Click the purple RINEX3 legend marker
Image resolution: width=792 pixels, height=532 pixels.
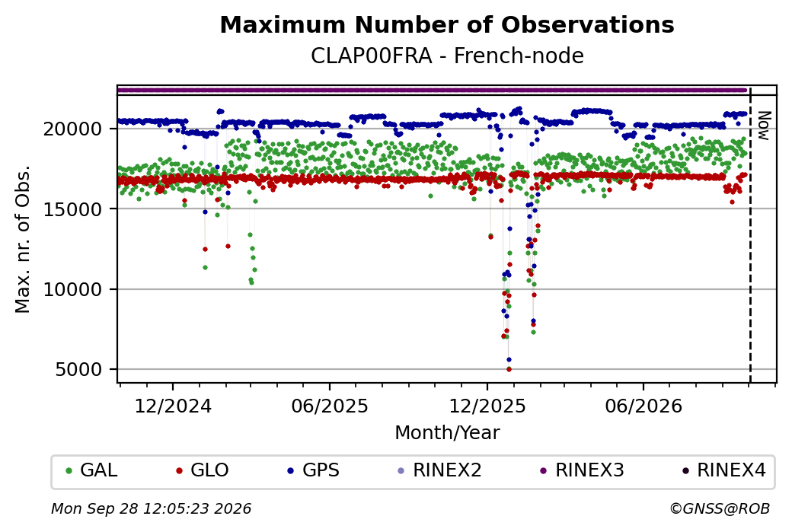click(x=544, y=471)
